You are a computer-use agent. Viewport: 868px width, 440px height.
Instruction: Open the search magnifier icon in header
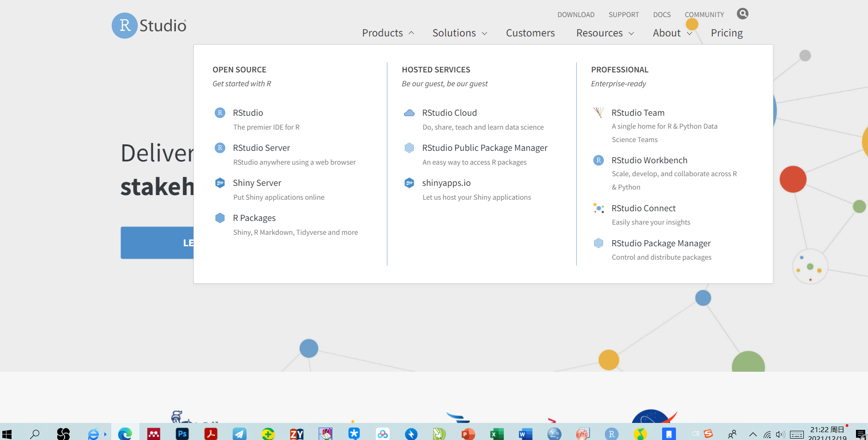point(742,14)
